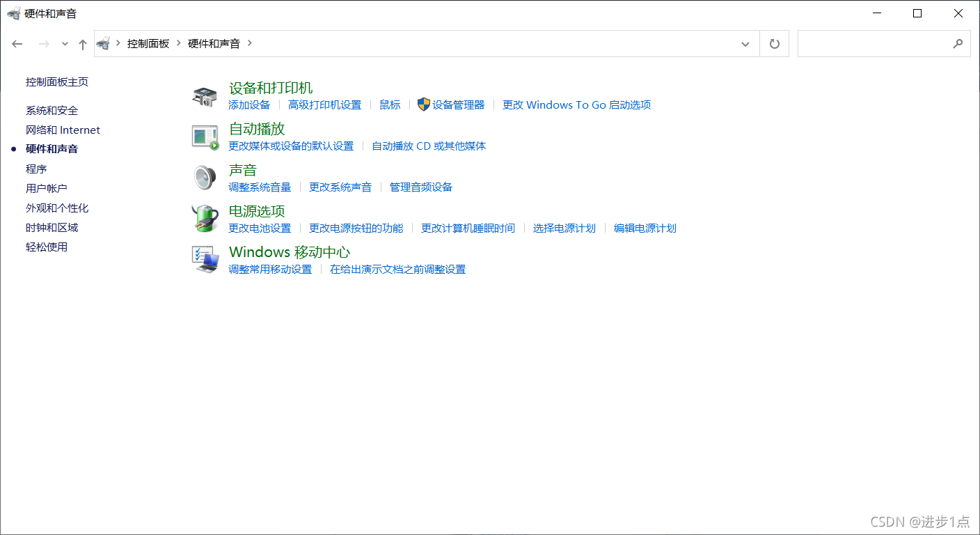This screenshot has height=535, width=980.
Task: Open the Windows 移动中心 heading link
Action: 290,252
